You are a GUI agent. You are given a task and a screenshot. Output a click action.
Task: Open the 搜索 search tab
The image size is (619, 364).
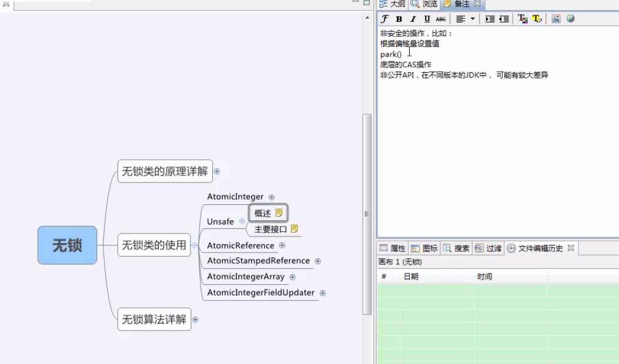click(456, 248)
